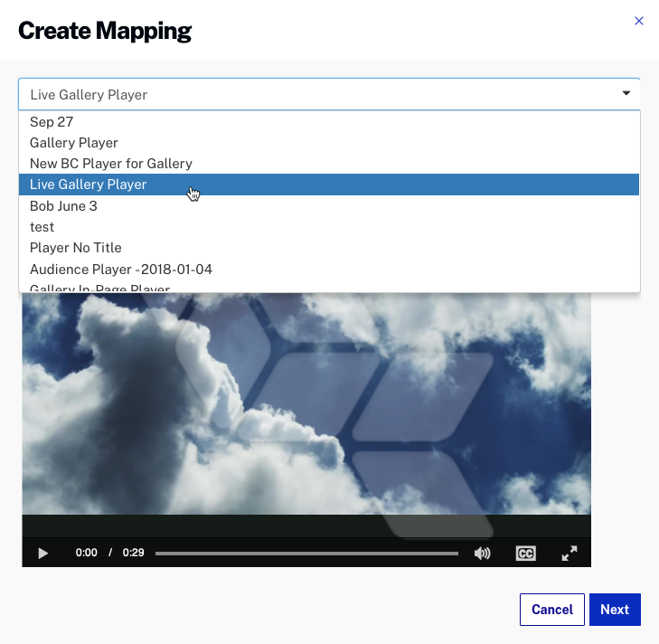Screen dimensions: 659x644
Task: Toggle closed captions on the player
Action: (x=525, y=554)
